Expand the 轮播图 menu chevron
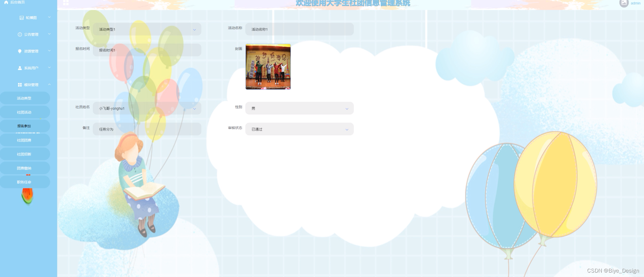 49,17
